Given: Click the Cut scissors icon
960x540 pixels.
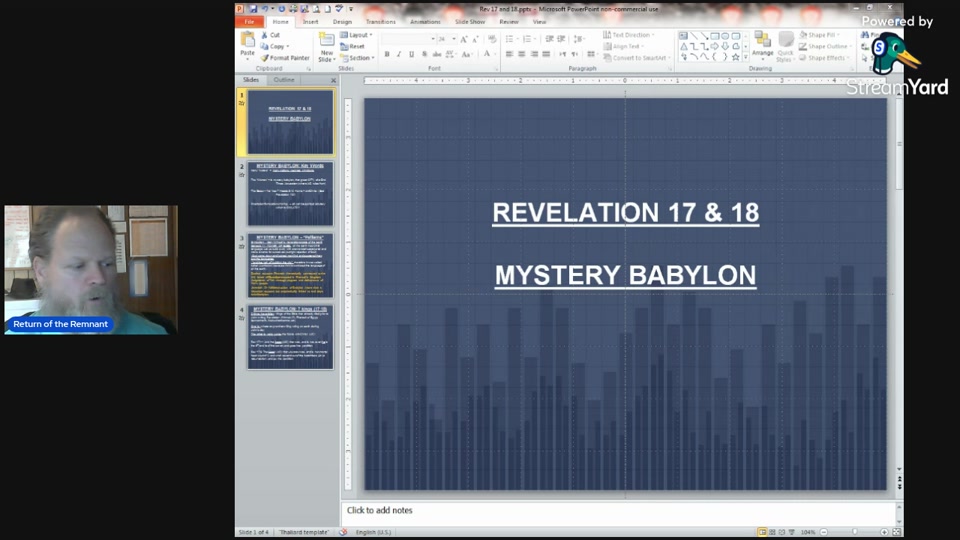Looking at the screenshot, I should (266, 35).
